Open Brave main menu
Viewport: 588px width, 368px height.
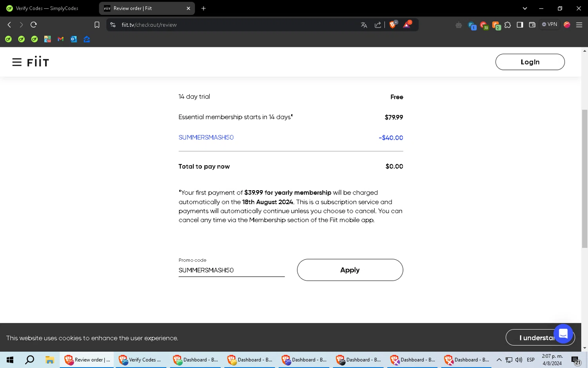coord(579,25)
